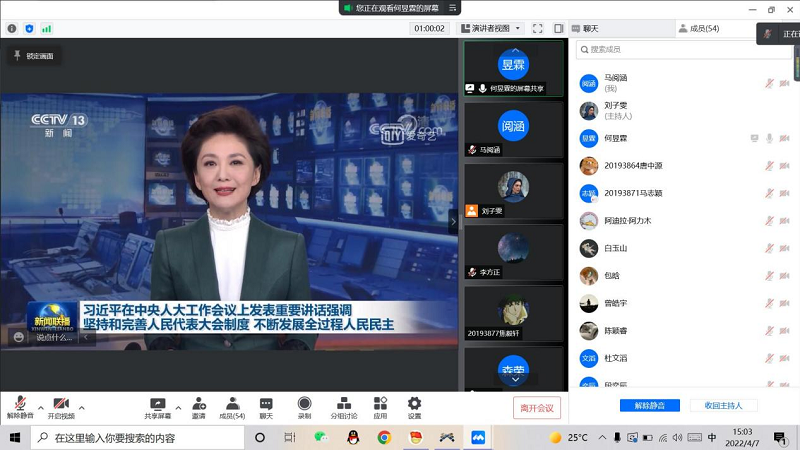Toggle 马阅涵 microphone icon in member list
Image resolution: width=800 pixels, height=450 pixels.
[769, 83]
